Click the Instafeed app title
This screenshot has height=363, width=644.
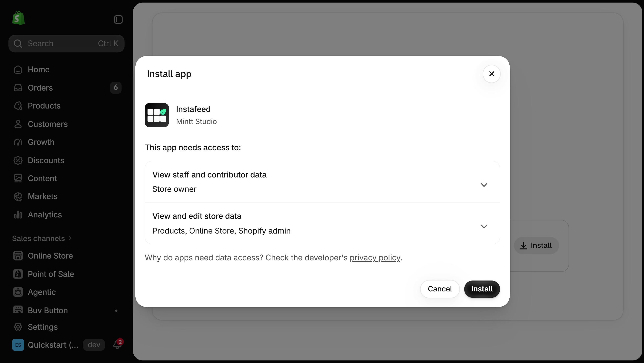193,109
